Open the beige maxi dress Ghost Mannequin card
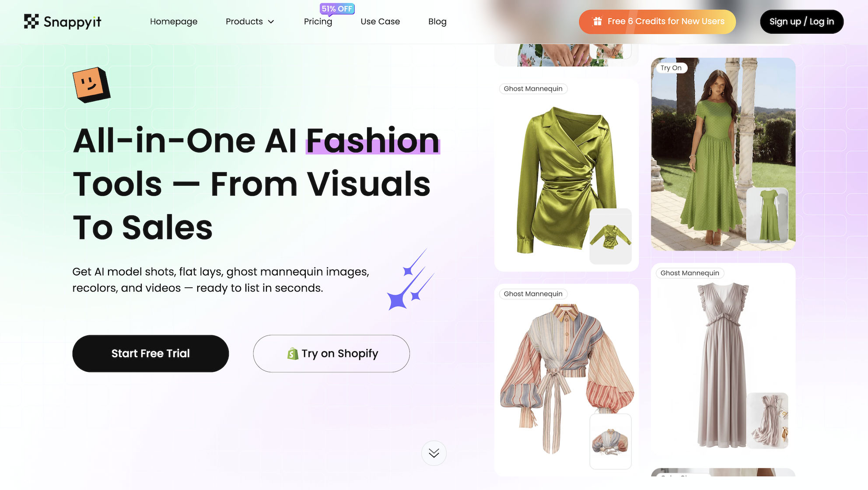This screenshot has width=868, height=490. [x=723, y=359]
